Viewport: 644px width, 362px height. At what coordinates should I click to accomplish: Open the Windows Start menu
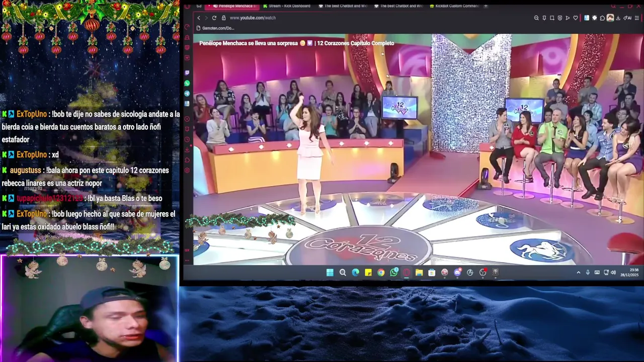tap(330, 273)
